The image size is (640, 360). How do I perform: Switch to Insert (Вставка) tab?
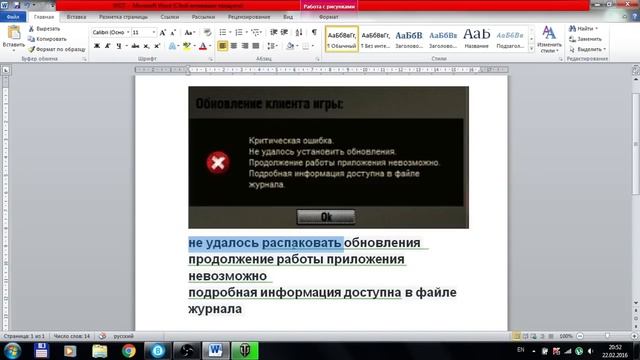[76, 17]
